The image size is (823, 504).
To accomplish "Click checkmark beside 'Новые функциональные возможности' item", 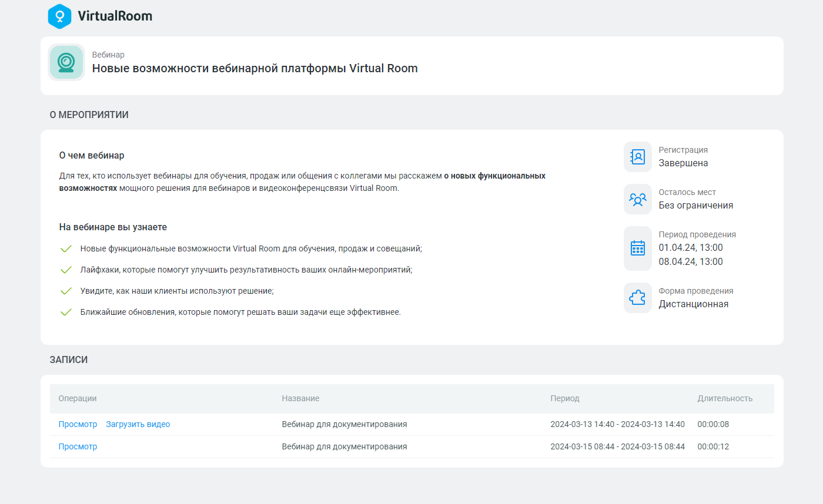I will pyautogui.click(x=66, y=248).
